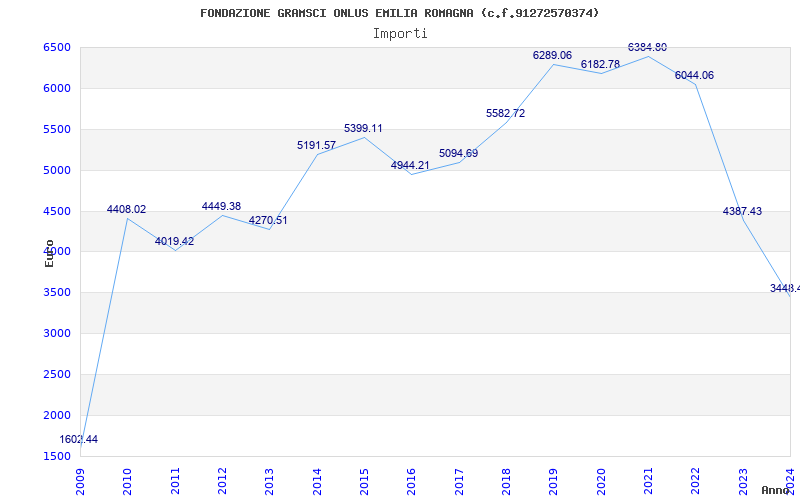Click the x-axis year 2017

(x=459, y=482)
